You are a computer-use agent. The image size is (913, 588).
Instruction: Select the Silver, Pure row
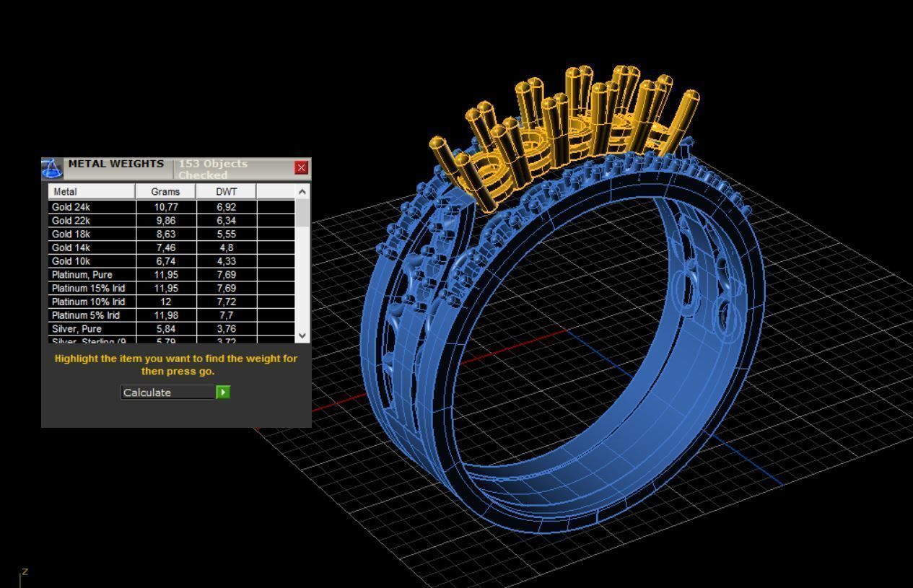tap(172, 329)
